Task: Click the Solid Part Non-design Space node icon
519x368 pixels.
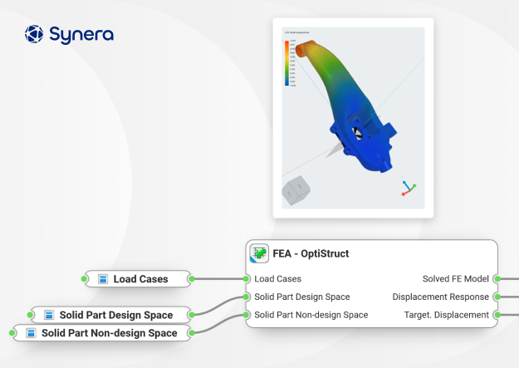Action: (x=31, y=333)
